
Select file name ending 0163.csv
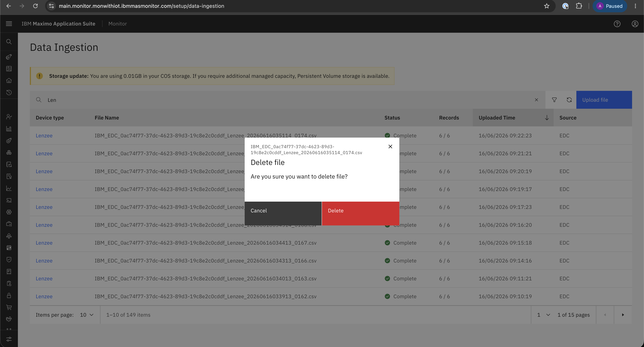[206, 278]
